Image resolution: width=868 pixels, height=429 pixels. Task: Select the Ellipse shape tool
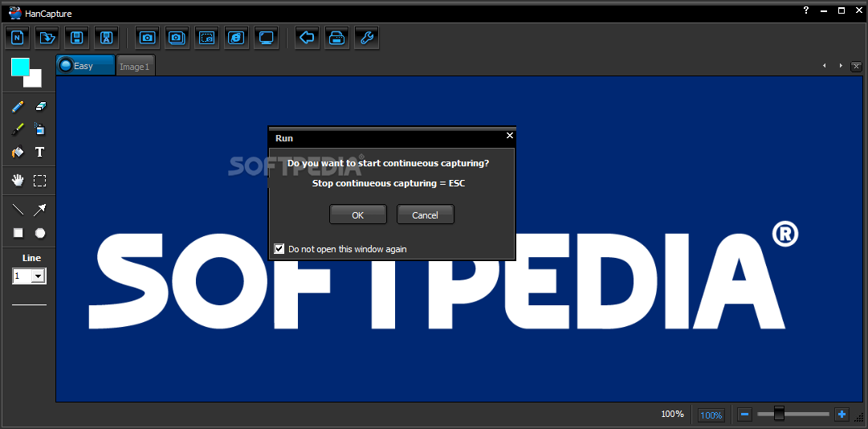(40, 233)
